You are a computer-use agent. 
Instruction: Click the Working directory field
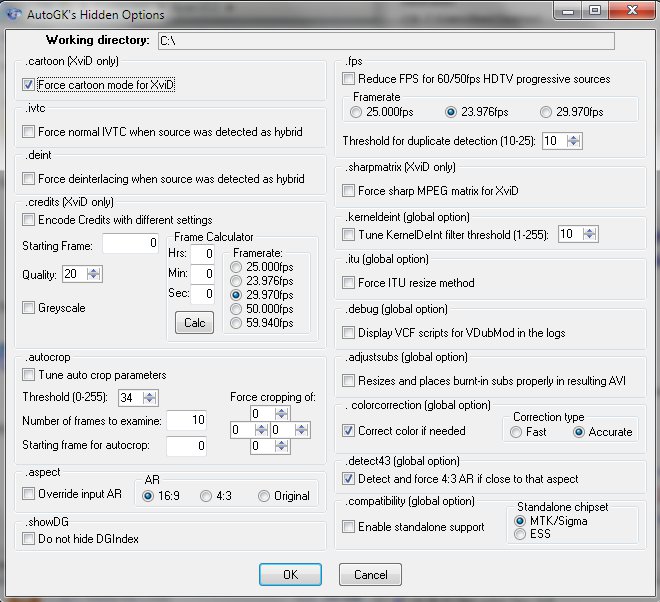[x=386, y=41]
